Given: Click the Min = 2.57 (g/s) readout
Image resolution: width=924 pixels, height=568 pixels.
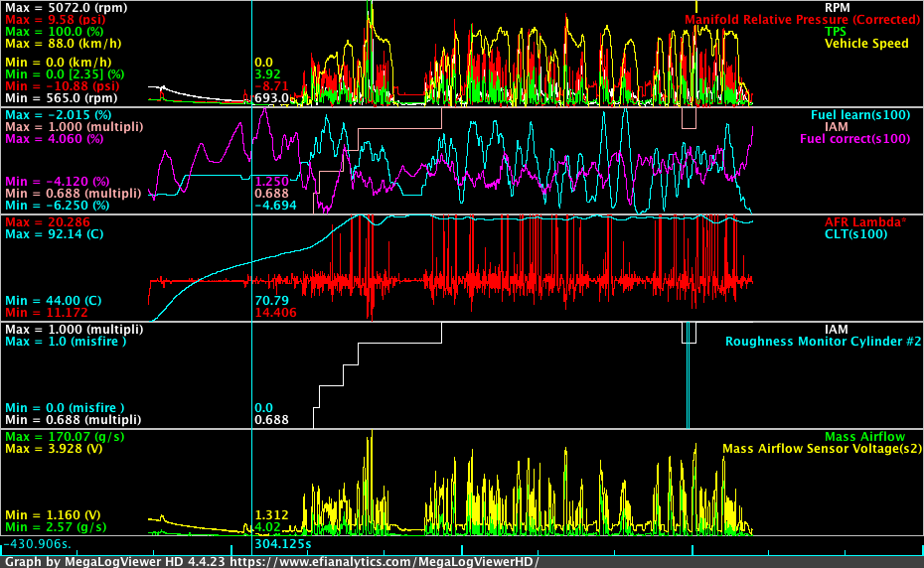Looking at the screenshot, I should coord(56,526).
